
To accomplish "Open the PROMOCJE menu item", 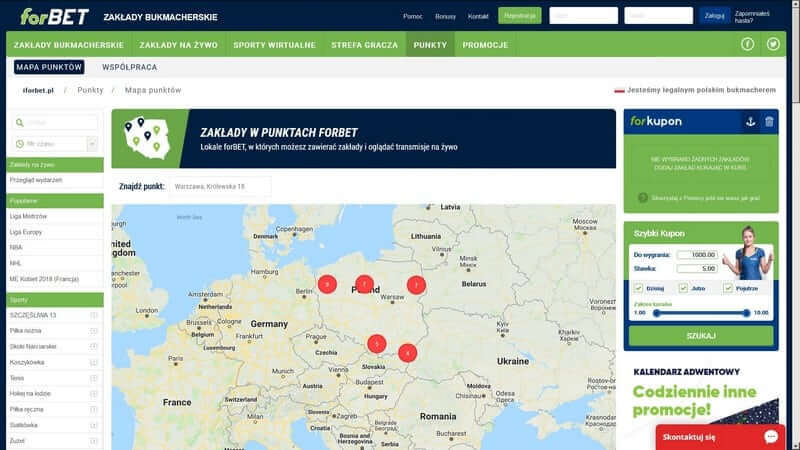I will 485,45.
